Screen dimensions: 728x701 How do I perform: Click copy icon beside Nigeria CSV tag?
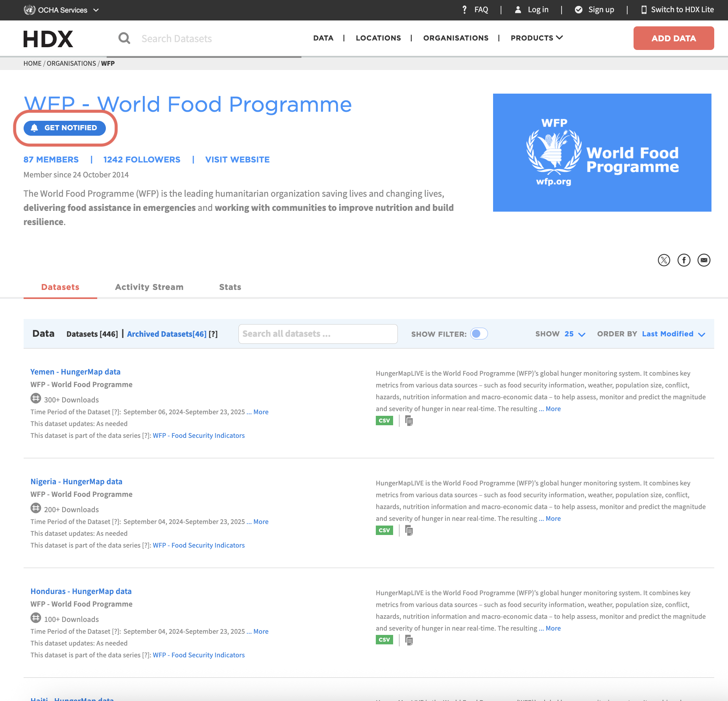409,530
